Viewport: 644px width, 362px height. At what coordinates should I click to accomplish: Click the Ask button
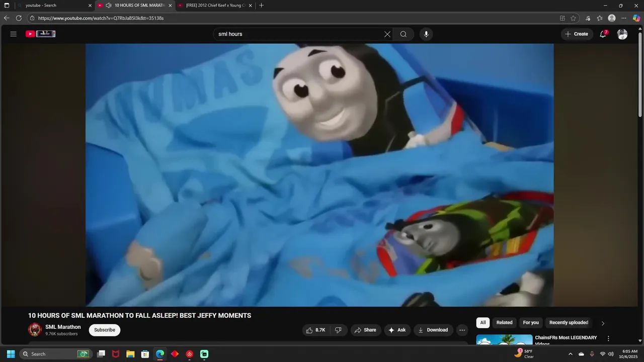click(x=397, y=330)
